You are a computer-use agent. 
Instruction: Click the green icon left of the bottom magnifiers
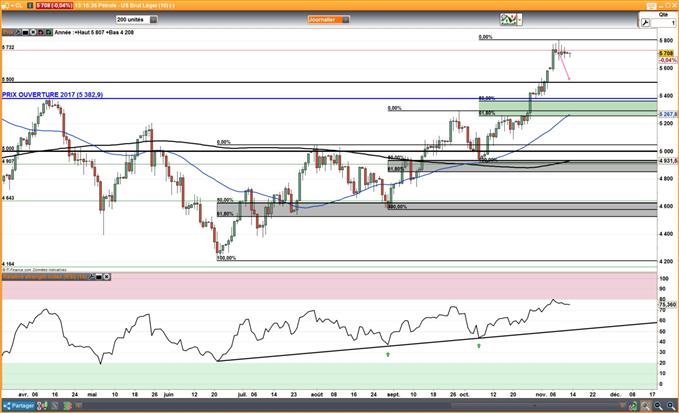pos(633,406)
